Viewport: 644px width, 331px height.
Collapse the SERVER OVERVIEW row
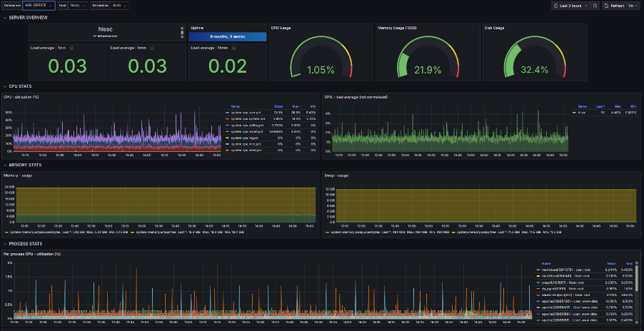[4, 17]
